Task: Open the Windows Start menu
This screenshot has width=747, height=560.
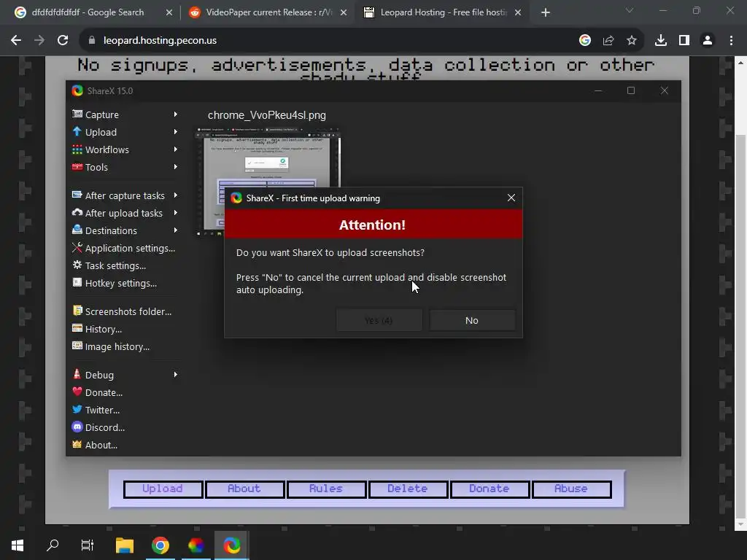Action: [x=18, y=545]
